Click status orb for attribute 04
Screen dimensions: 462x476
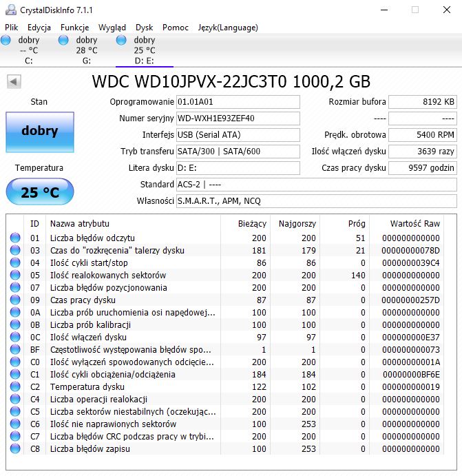15,262
